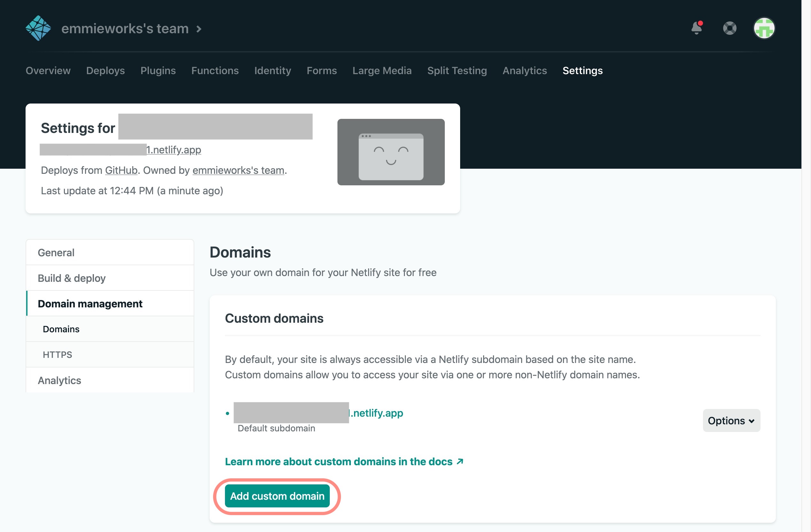Image resolution: width=811 pixels, height=532 pixels.
Task: Click the chevron after team name
Action: pyautogui.click(x=199, y=29)
